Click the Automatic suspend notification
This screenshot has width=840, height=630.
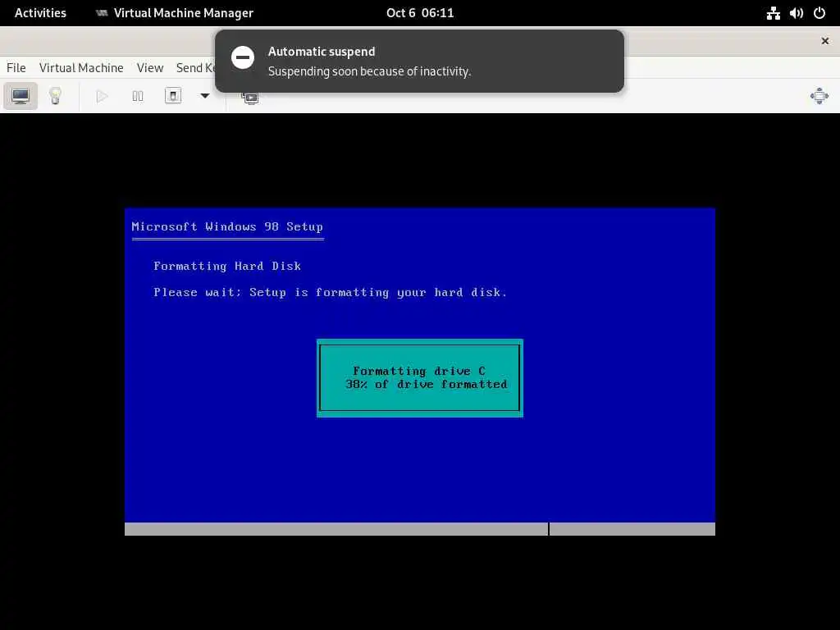tap(419, 61)
